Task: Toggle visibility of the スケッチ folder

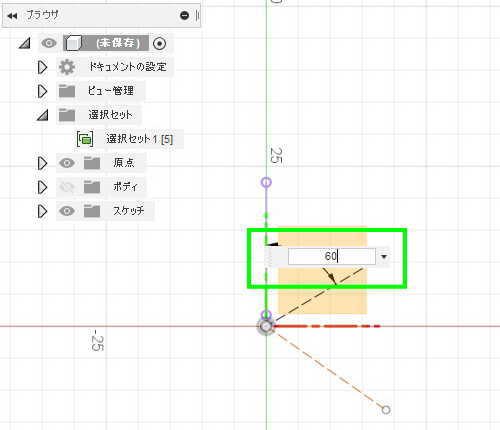Action: pos(67,211)
